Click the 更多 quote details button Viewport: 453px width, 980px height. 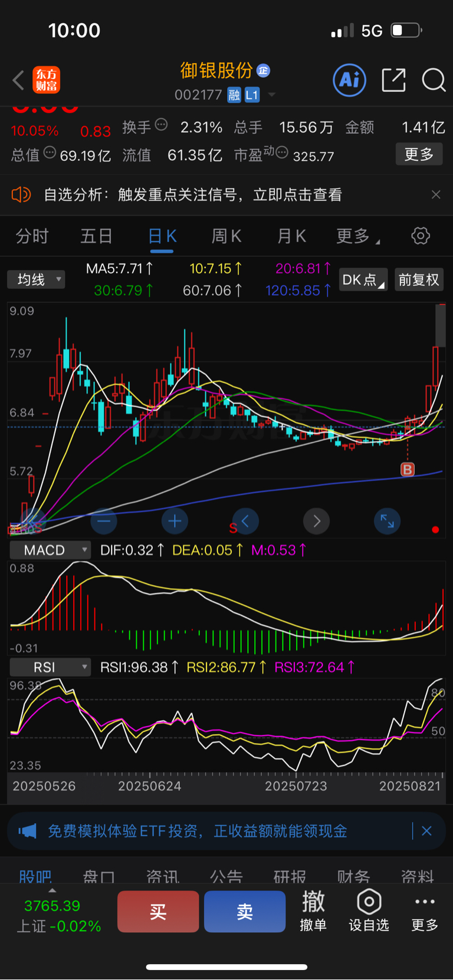click(x=419, y=154)
